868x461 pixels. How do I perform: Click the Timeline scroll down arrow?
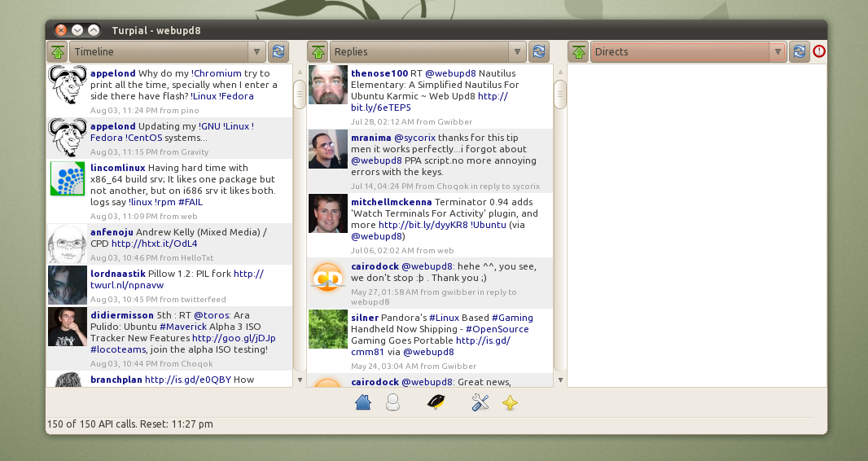[300, 380]
